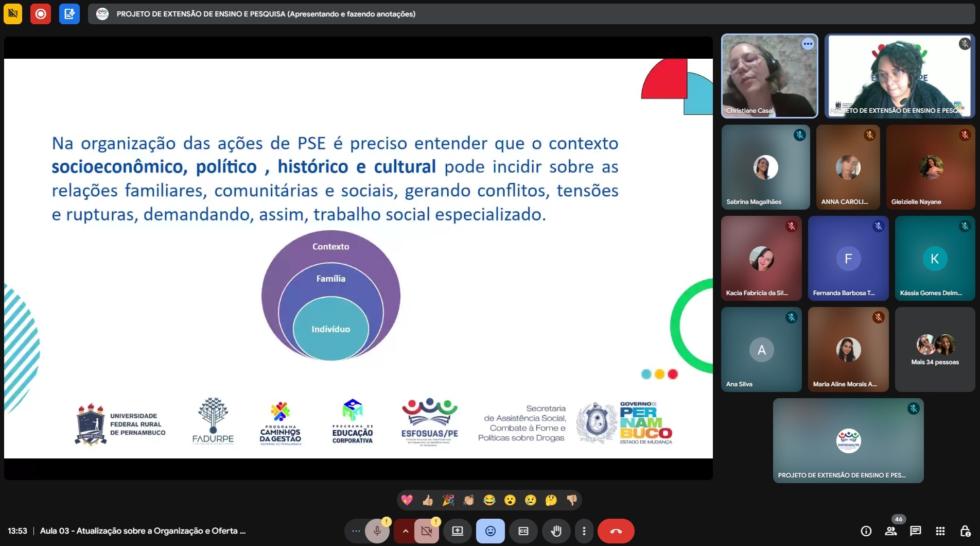This screenshot has height=546, width=980.
Task: Toggle the camera on
Action: (427, 531)
